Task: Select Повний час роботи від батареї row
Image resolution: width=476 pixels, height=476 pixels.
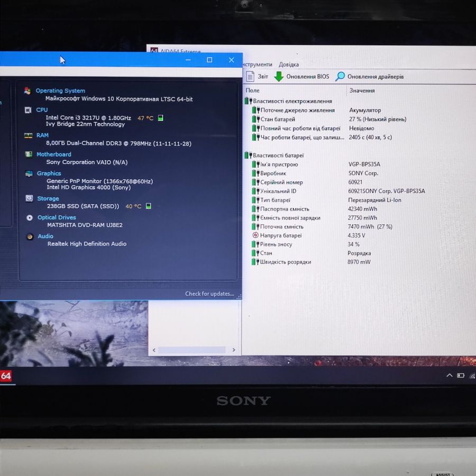Action: [313, 129]
